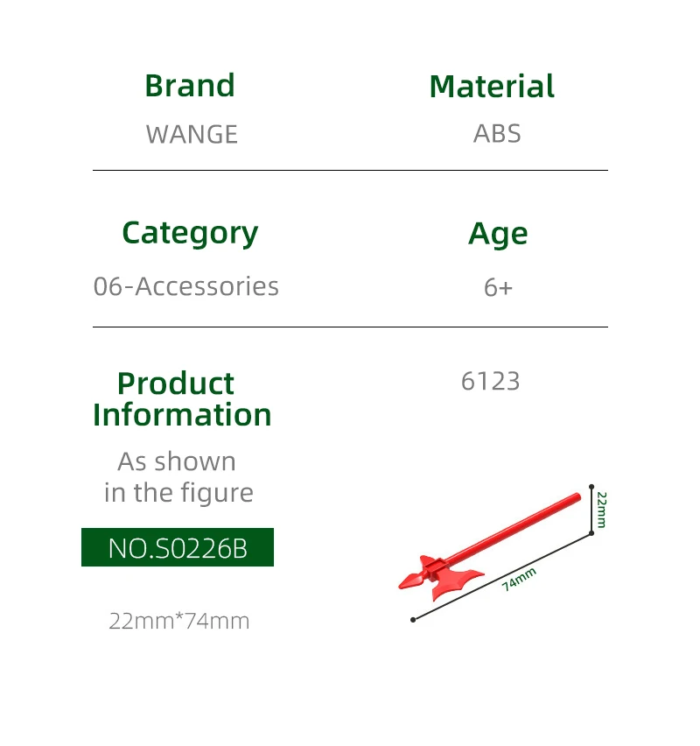Open the 06-Accessories category text
The image size is (700, 746).
(186, 286)
